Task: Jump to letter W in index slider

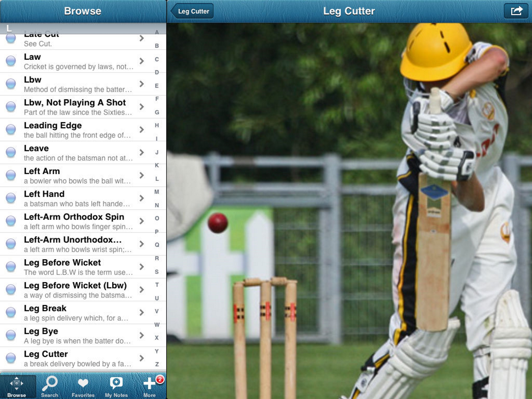Action: [x=157, y=325]
